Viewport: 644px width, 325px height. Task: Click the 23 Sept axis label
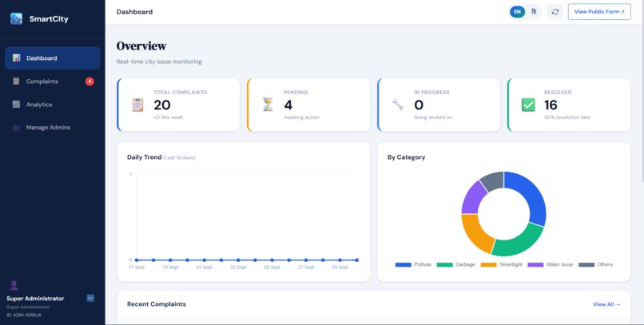tap(238, 268)
